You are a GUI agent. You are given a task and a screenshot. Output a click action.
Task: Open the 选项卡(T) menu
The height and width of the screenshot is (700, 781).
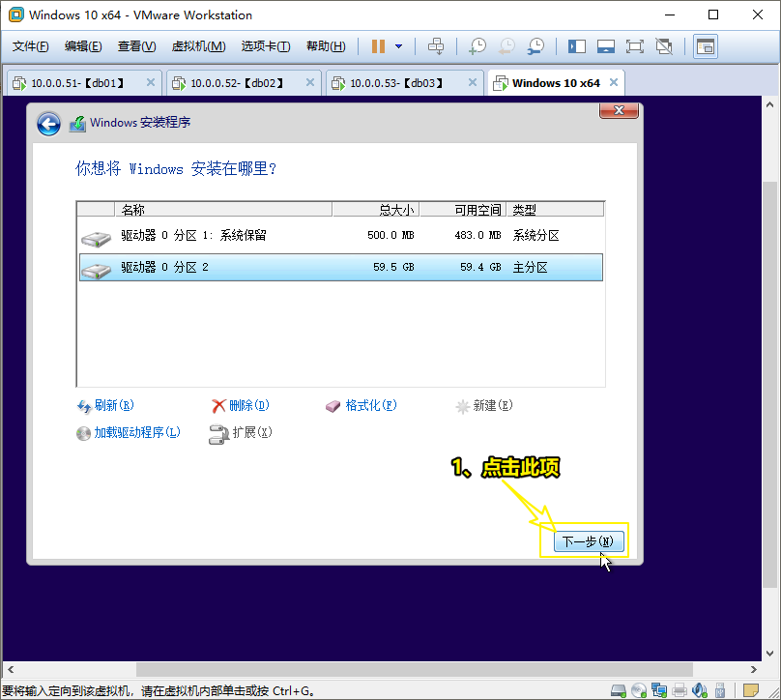[x=266, y=46]
